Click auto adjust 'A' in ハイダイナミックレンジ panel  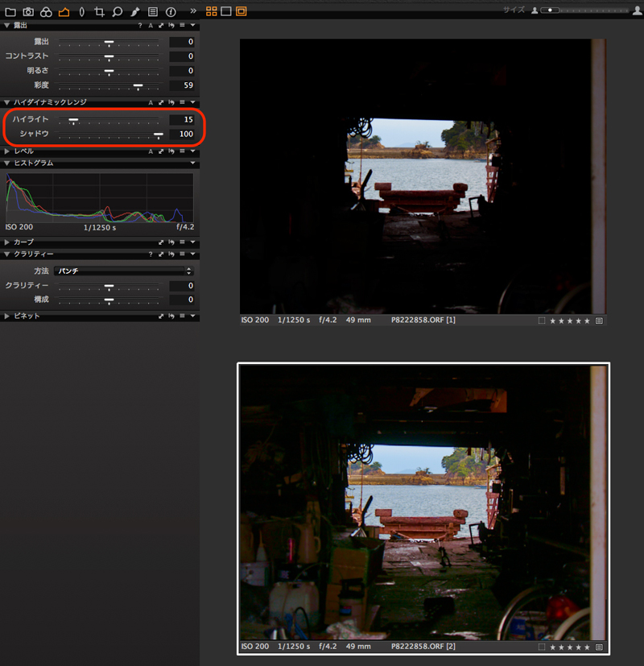151,102
